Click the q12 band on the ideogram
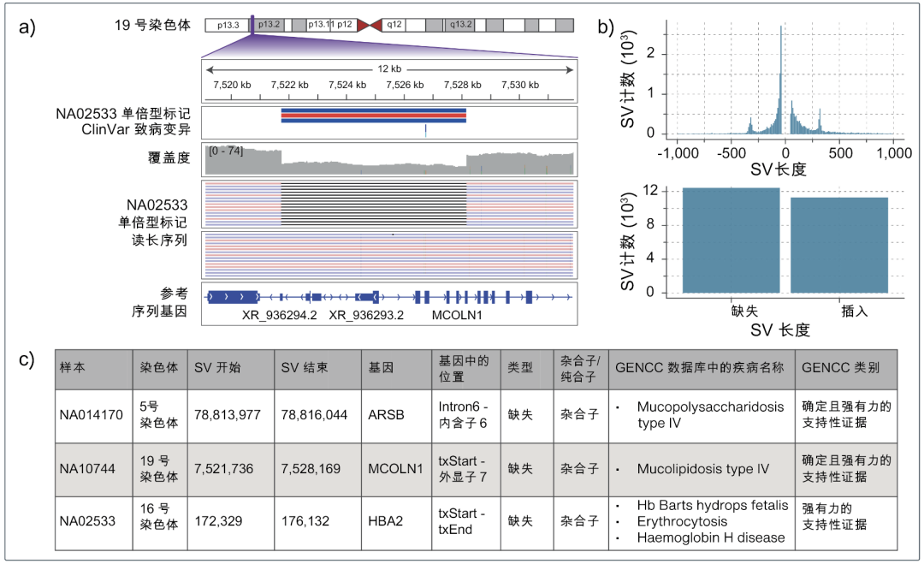 [x=394, y=25]
